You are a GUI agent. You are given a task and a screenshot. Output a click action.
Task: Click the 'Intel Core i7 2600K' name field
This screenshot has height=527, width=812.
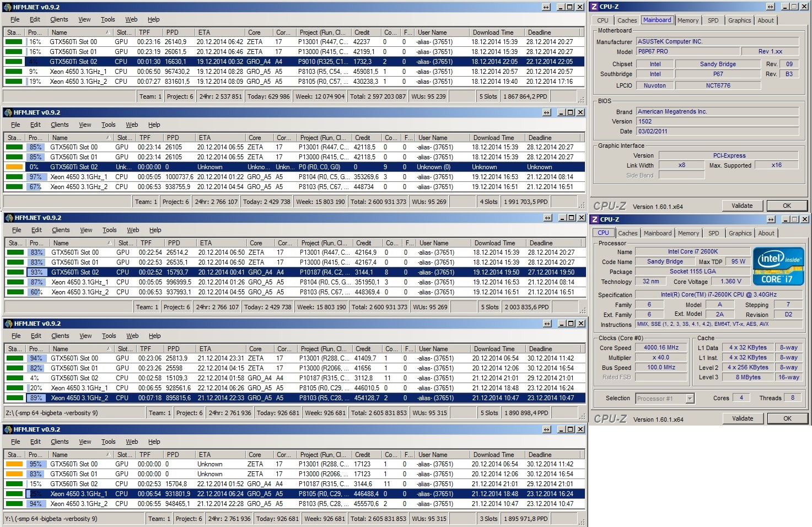tap(692, 251)
